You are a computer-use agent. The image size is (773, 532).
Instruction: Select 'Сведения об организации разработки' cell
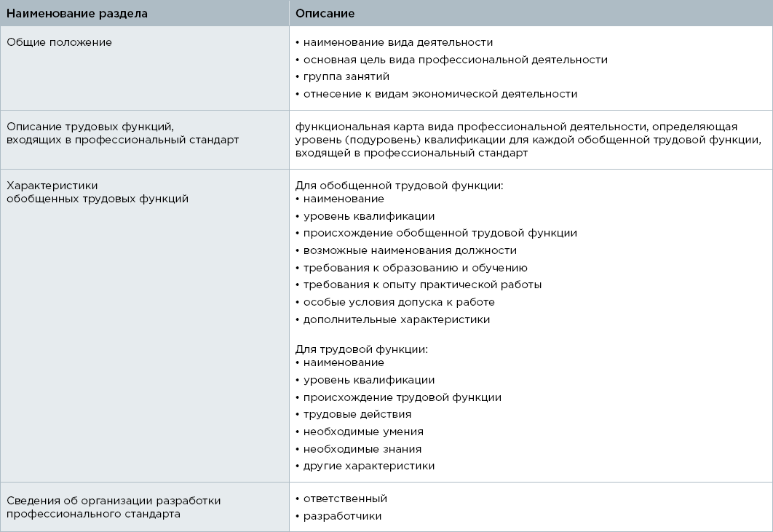click(144, 507)
